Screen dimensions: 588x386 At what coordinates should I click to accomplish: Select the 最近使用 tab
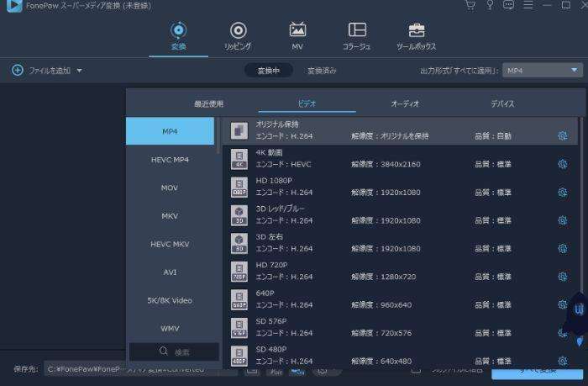coord(208,103)
